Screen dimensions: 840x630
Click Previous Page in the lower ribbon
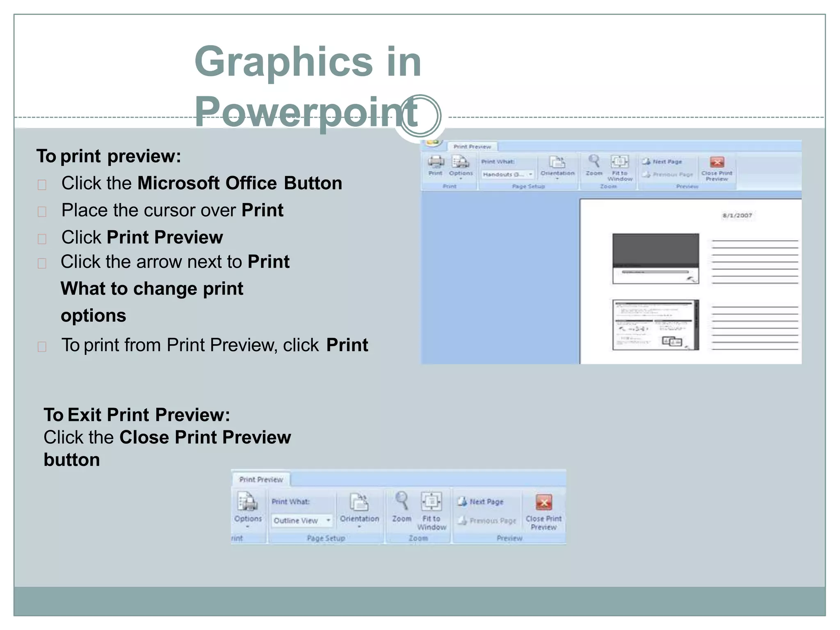click(487, 520)
